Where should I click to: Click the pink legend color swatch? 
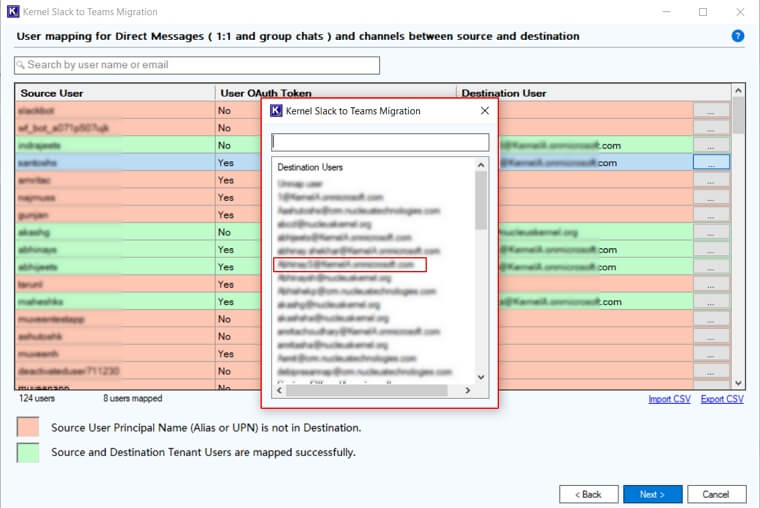click(x=28, y=427)
